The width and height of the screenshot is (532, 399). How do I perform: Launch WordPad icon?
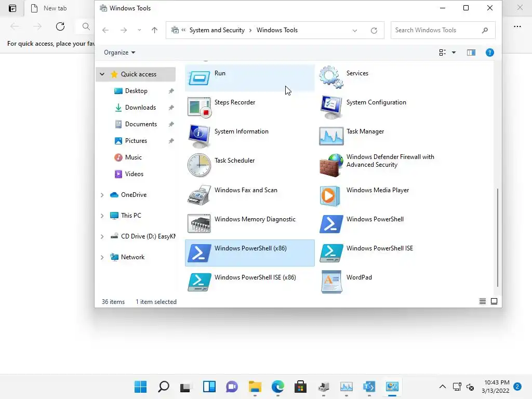pos(331,282)
